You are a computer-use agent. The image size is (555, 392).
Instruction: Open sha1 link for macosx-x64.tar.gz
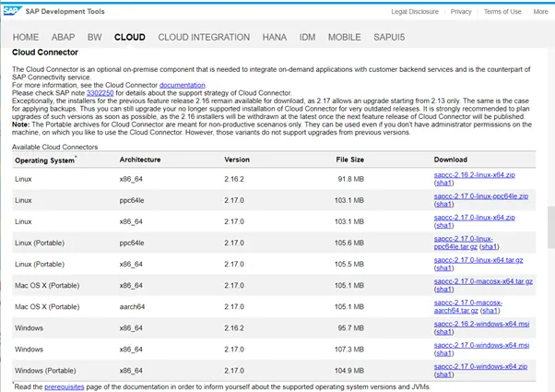443,290
